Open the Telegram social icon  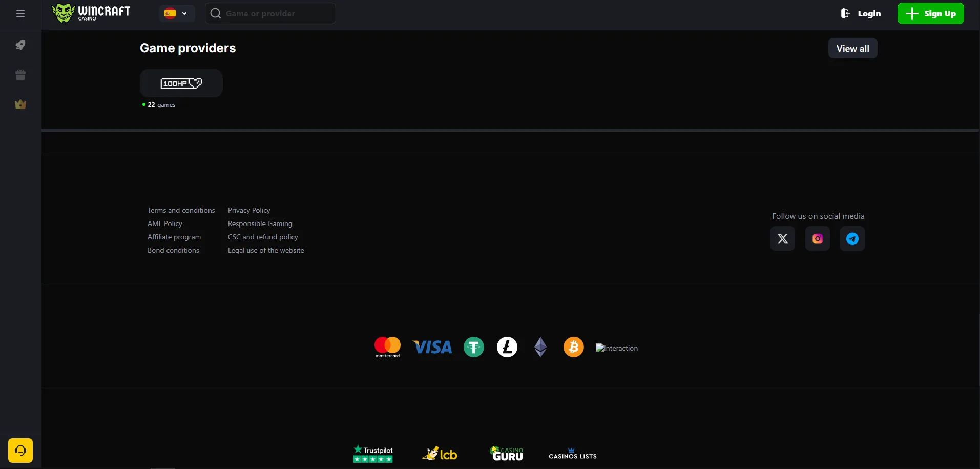(x=852, y=238)
